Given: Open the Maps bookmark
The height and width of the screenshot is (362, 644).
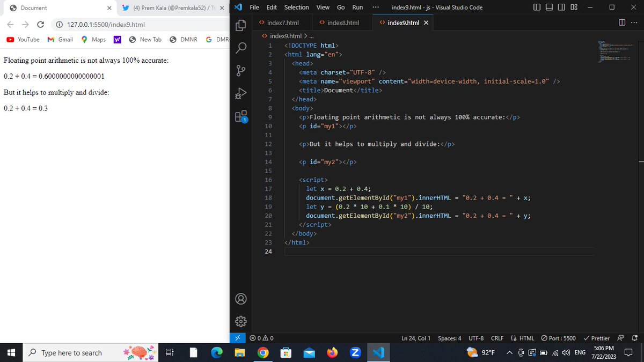Looking at the screenshot, I should point(93,40).
